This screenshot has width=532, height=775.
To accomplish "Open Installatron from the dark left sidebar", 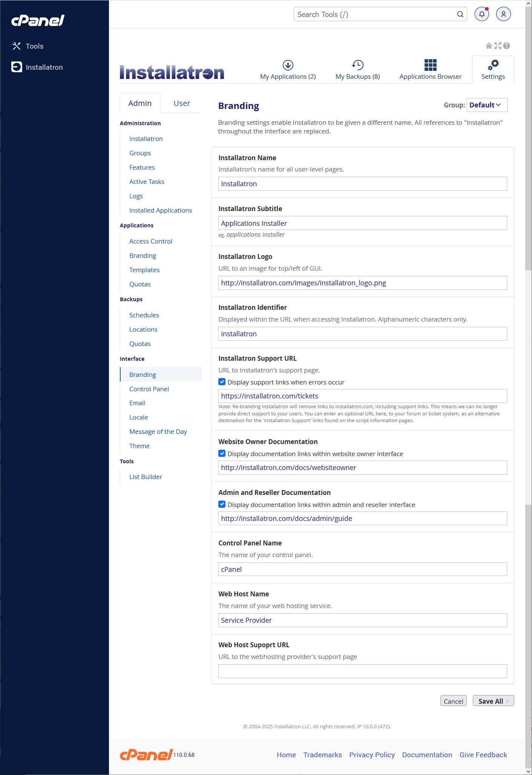I will [37, 67].
